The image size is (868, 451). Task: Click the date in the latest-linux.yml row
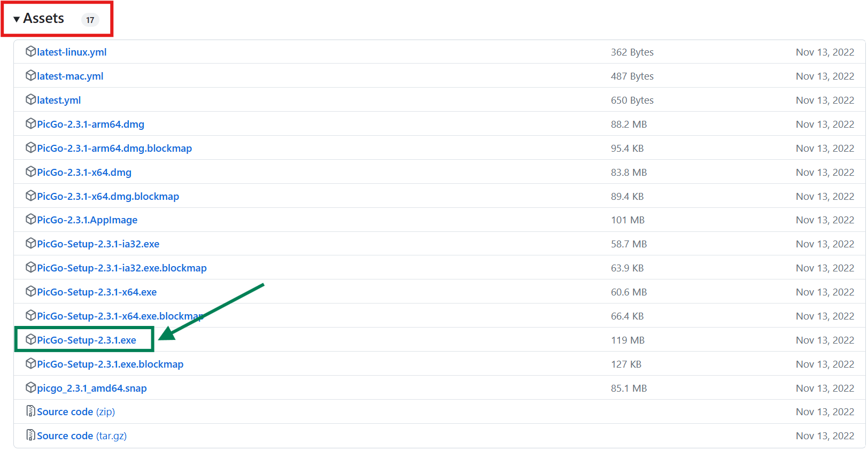[x=825, y=52]
